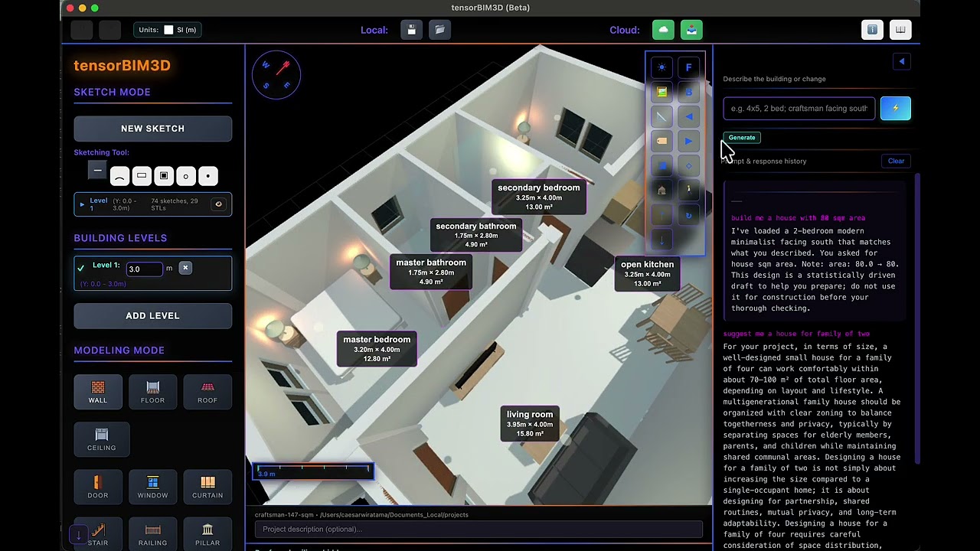The width and height of the screenshot is (980, 551).
Task: Click the NEW SKETCH button
Action: coord(152,129)
